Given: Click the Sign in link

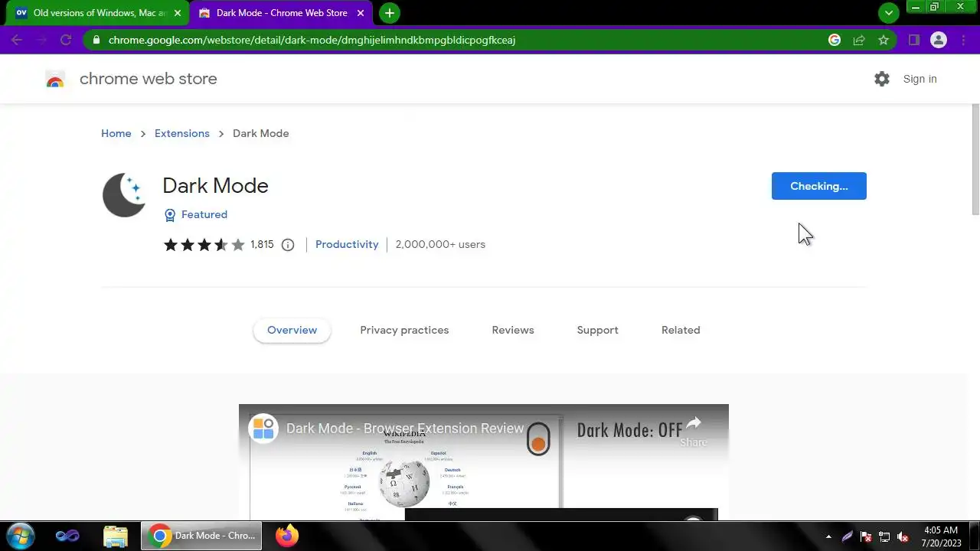Looking at the screenshot, I should [920, 79].
